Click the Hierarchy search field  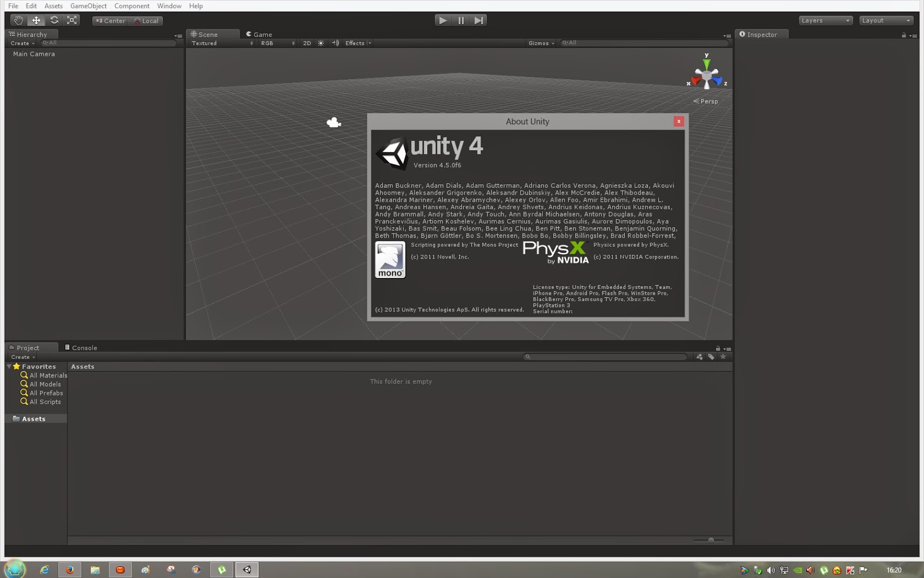point(108,43)
